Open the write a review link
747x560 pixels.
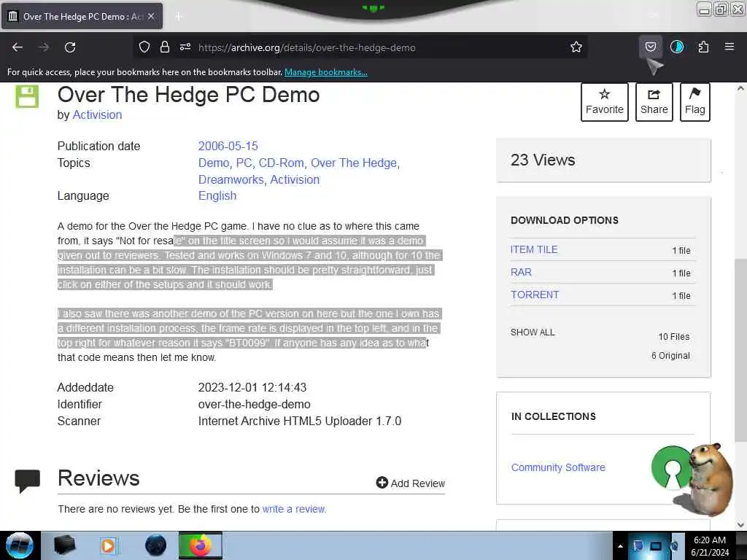pyautogui.click(x=294, y=509)
